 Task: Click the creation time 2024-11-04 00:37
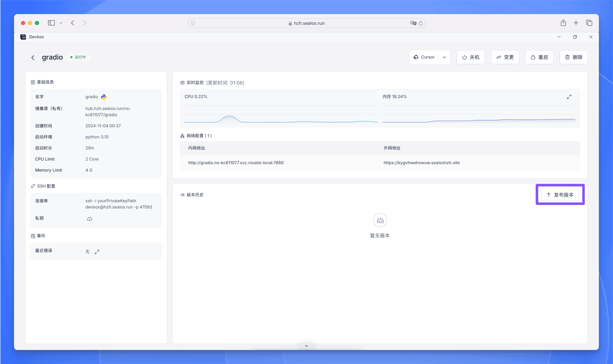(x=103, y=126)
